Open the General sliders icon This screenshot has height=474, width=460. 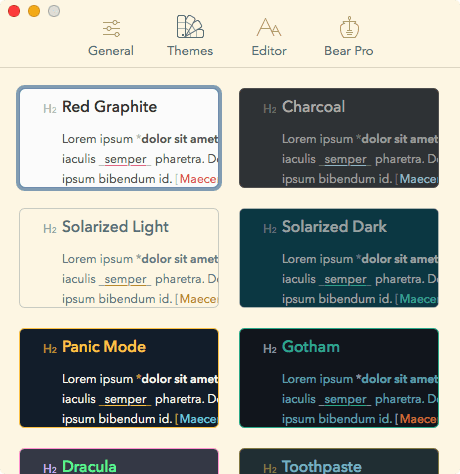point(111,28)
